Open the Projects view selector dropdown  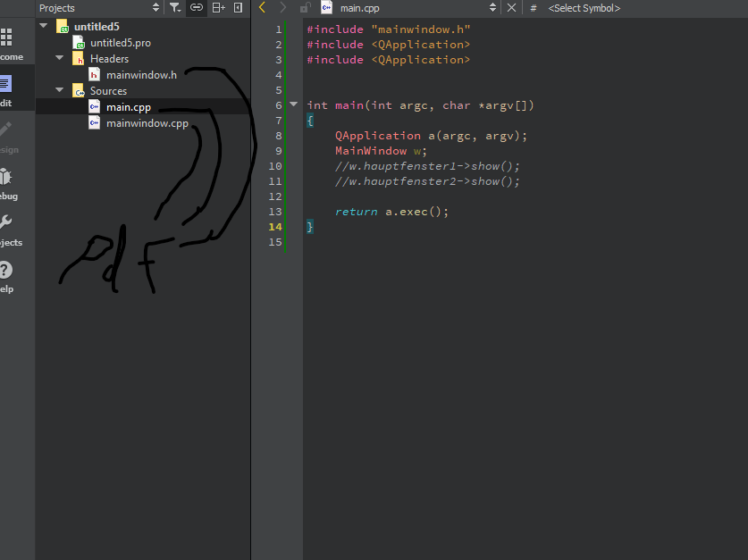point(156,7)
